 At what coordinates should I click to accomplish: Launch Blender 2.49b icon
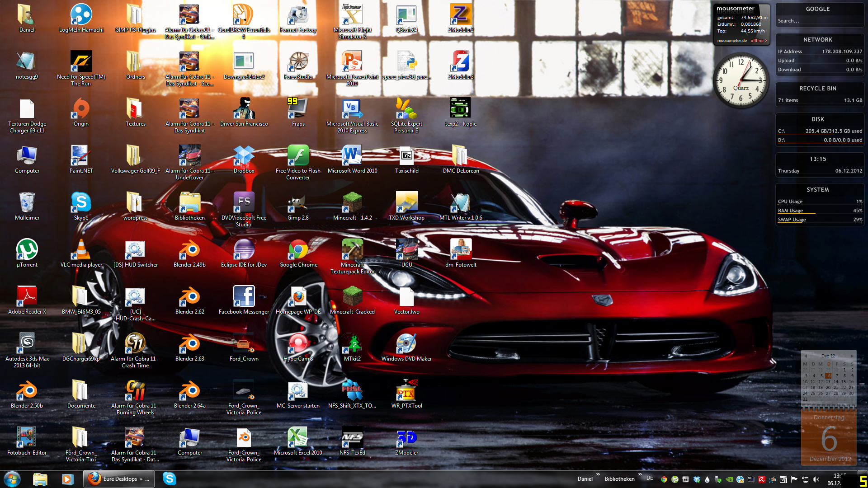point(190,253)
